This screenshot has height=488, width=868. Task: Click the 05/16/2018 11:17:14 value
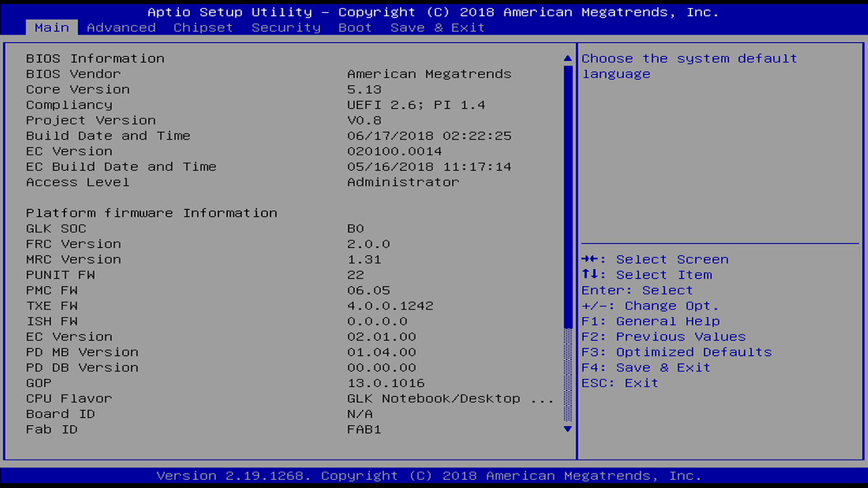click(x=429, y=167)
